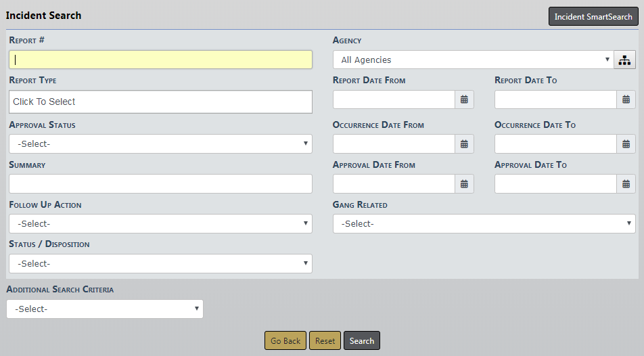Open calendar for Report Date From
Image resolution: width=644 pixels, height=356 pixels.
pos(464,99)
